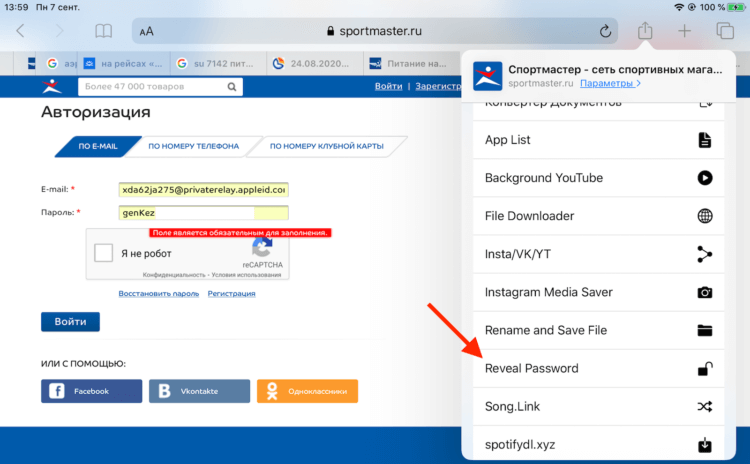Run the 'Rename and Save File' shortcut
Screen dimensions: 750x464
(x=598, y=331)
